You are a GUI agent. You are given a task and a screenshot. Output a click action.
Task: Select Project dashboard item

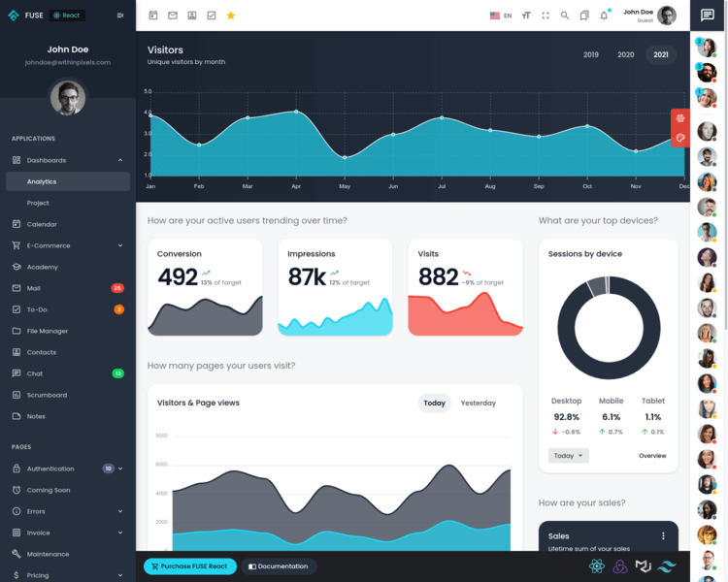point(68,203)
